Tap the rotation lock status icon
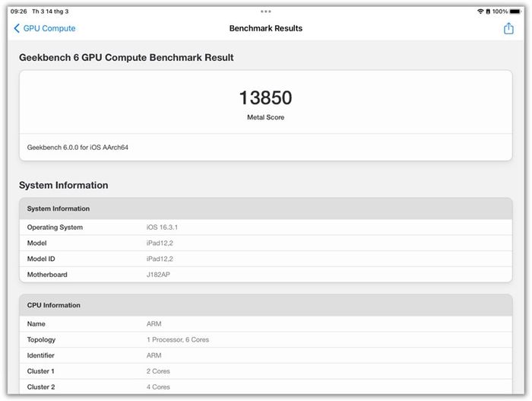532x401 pixels. pyautogui.click(x=488, y=11)
